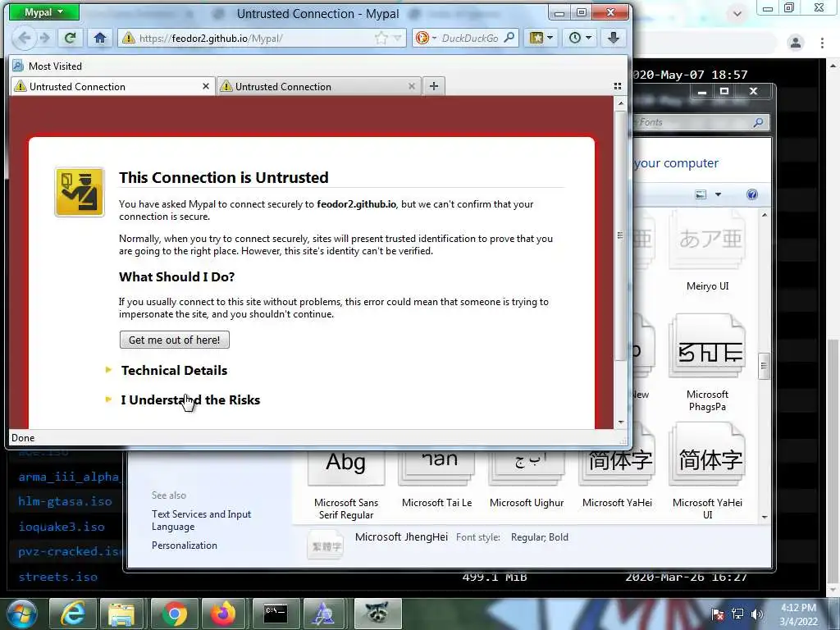Launch Internet Explorer from the taskbar
840x630 pixels.
(72, 614)
